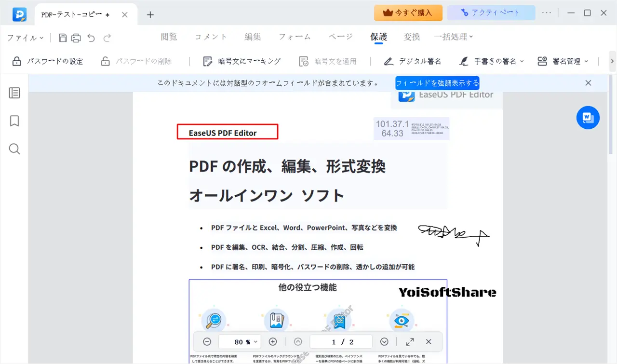617x364 pixels.
Task: Switch to the コメント tab
Action: pyautogui.click(x=211, y=37)
